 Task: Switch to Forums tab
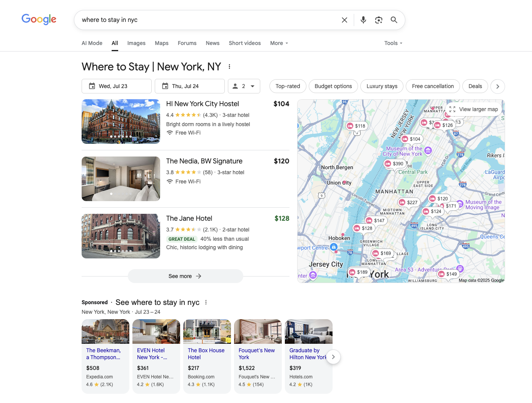coord(187,43)
